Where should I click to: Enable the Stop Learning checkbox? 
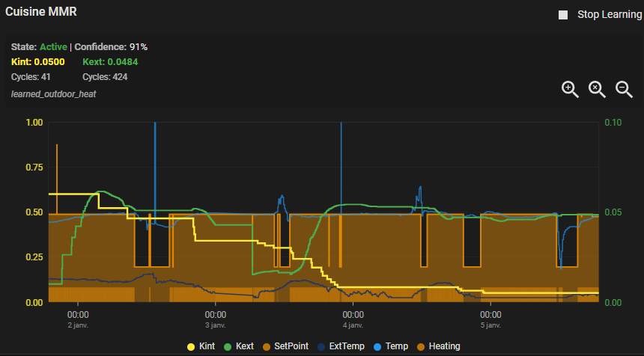(563, 15)
